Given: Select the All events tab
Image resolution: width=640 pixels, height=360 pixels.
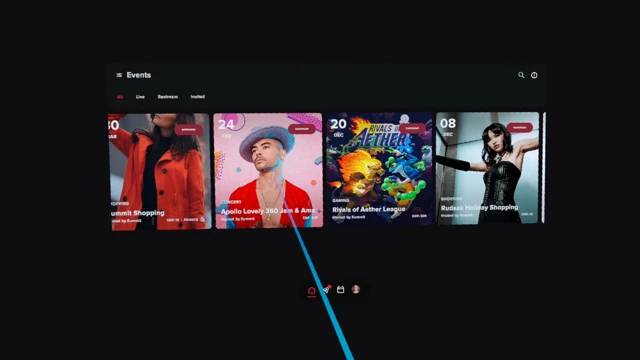Looking at the screenshot, I should click(120, 97).
